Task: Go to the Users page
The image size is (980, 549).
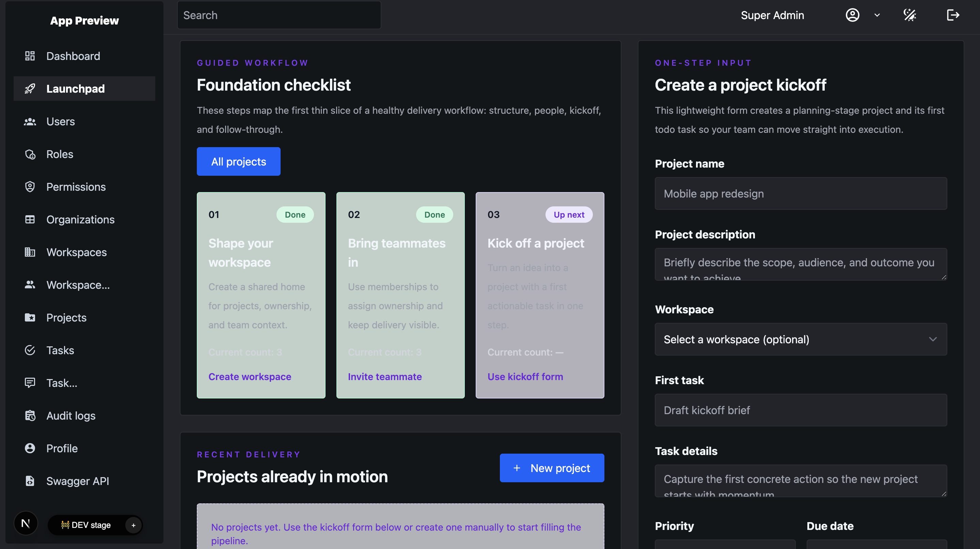Action: pos(84,121)
